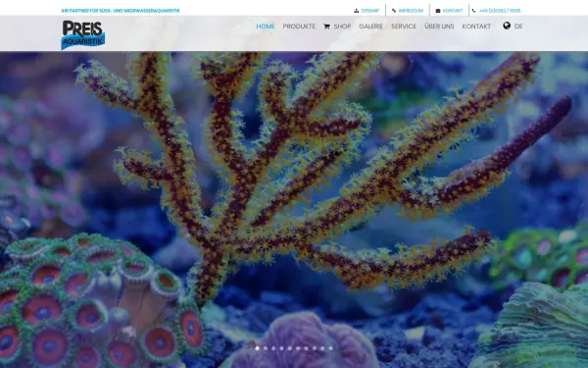Click the coral hero slideshow image
Image resolution: width=588 pixels, height=368 pixels.
tap(294, 210)
